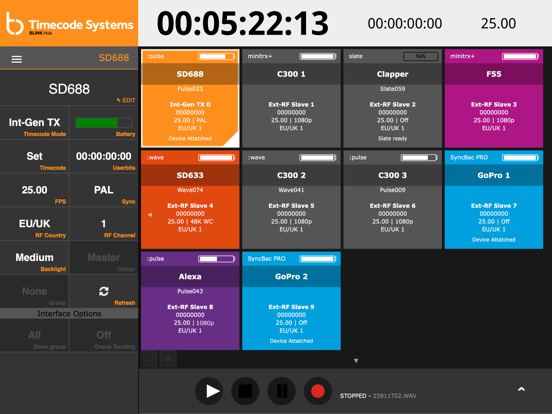Change the EU/UK RF Country setting
Image resolution: width=552 pixels, height=414 pixels.
point(34,224)
